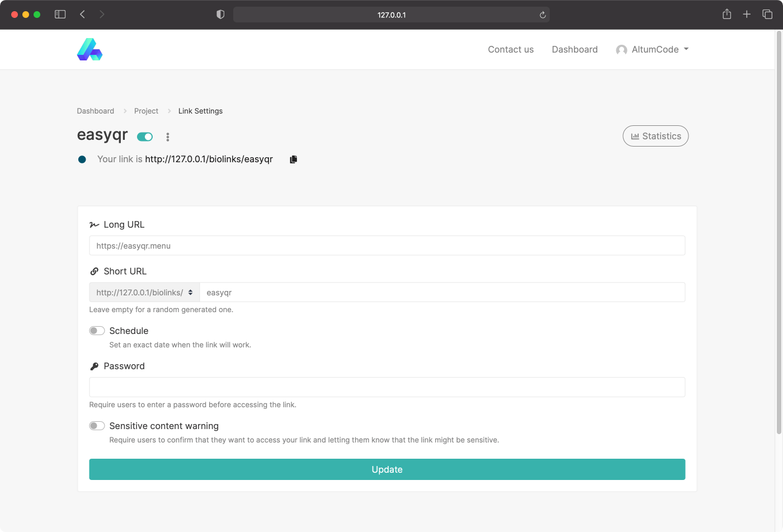The height and width of the screenshot is (532, 783).
Task: Show the tab overview icon
Action: (767, 15)
